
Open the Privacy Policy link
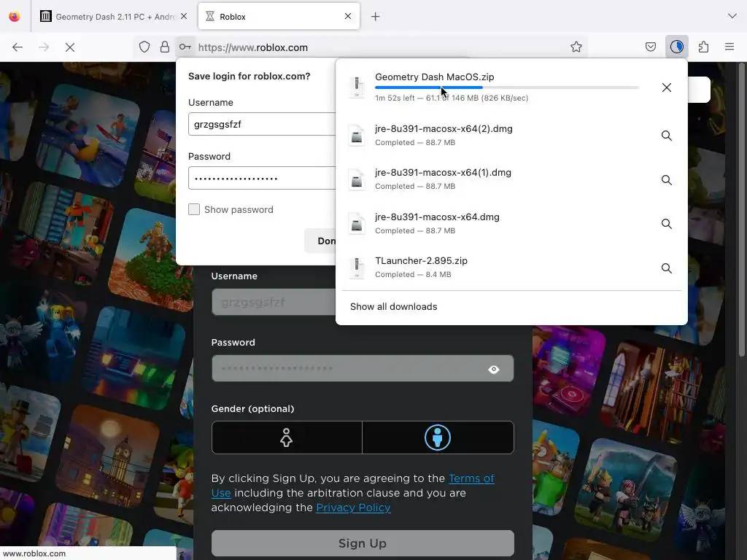click(354, 507)
